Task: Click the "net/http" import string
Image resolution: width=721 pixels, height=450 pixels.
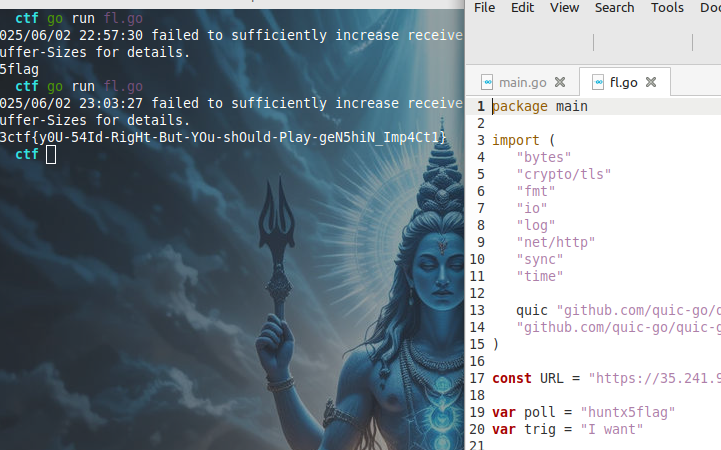Action: click(555, 242)
